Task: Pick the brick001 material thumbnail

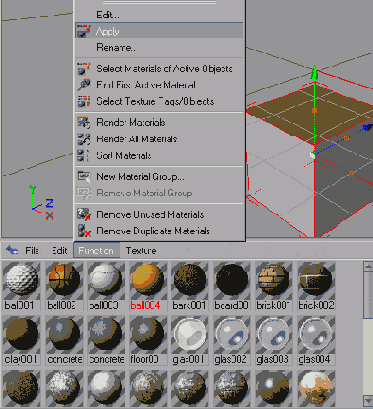Action: [x=273, y=286]
